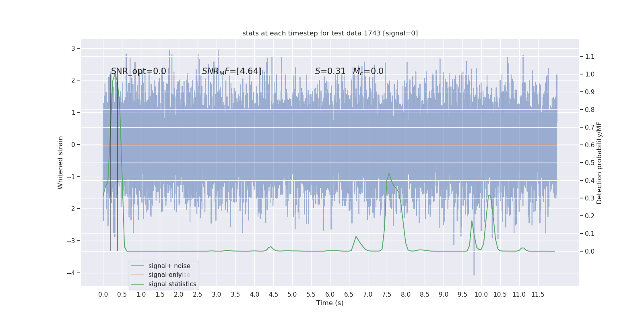
Task: Click the 9.0 tick on the time axis
Action: [x=444, y=295]
